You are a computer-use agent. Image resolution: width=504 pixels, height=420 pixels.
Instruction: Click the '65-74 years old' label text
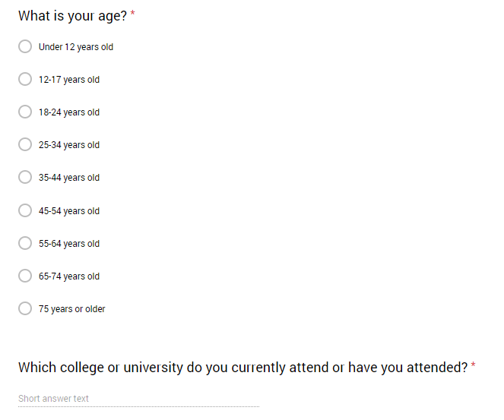(x=69, y=276)
